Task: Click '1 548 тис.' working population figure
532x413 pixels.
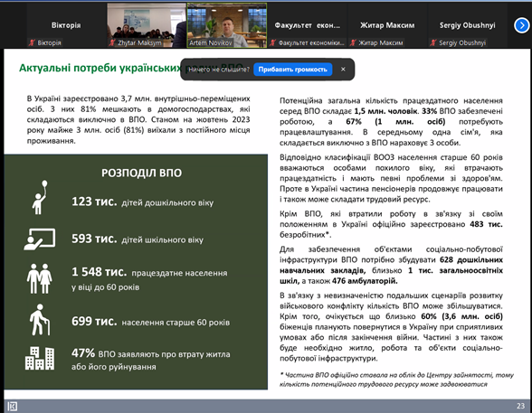Action: click(100, 272)
